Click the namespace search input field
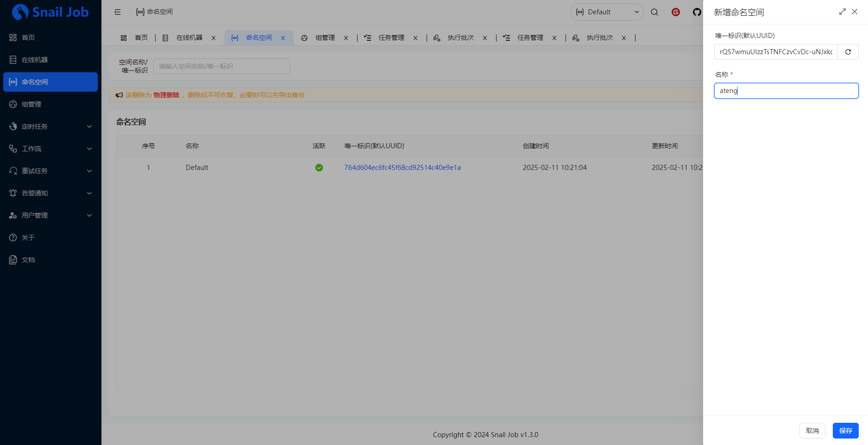 point(221,66)
